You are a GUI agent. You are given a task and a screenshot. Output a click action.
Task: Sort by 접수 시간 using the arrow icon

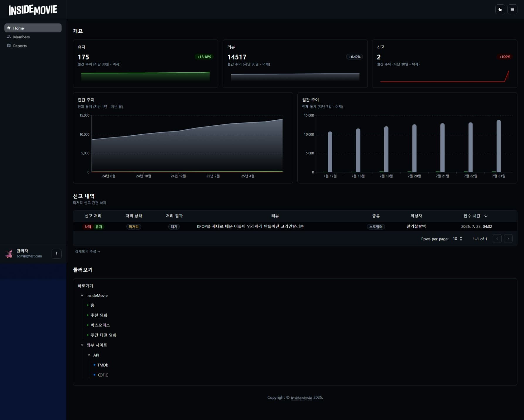point(486,216)
